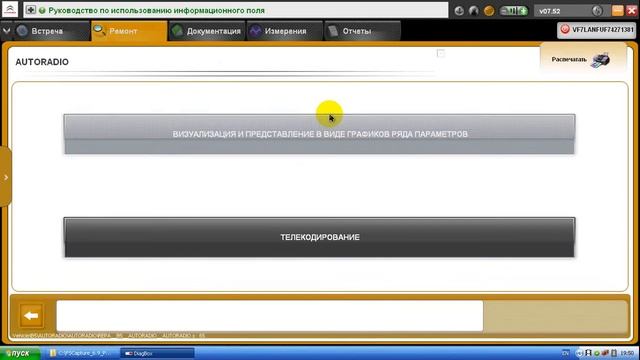The width and height of the screenshot is (640, 360).
Task: Click the dark headset icon in top bar
Action: (x=473, y=11)
